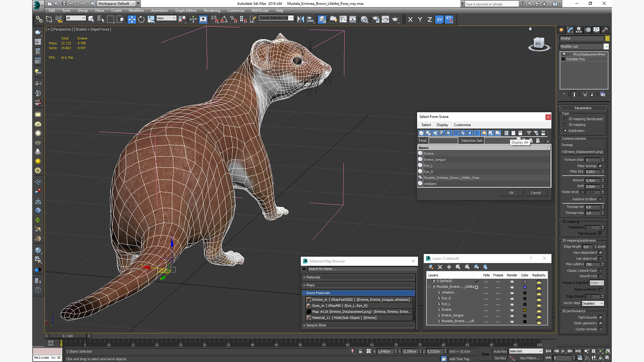Toggle Display Lights filter in Select From Scene
644x362 pixels.
tap(435, 133)
